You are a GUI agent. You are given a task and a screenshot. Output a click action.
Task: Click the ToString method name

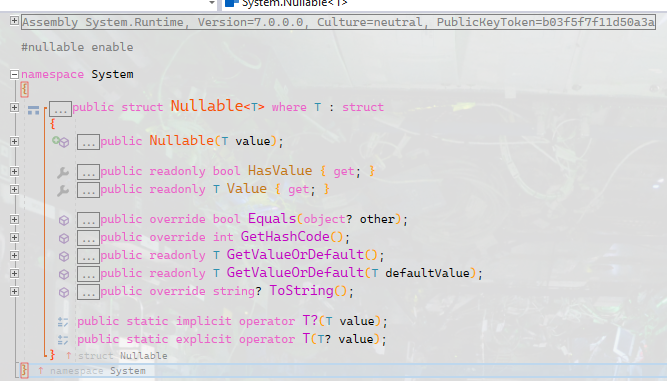[x=302, y=290]
